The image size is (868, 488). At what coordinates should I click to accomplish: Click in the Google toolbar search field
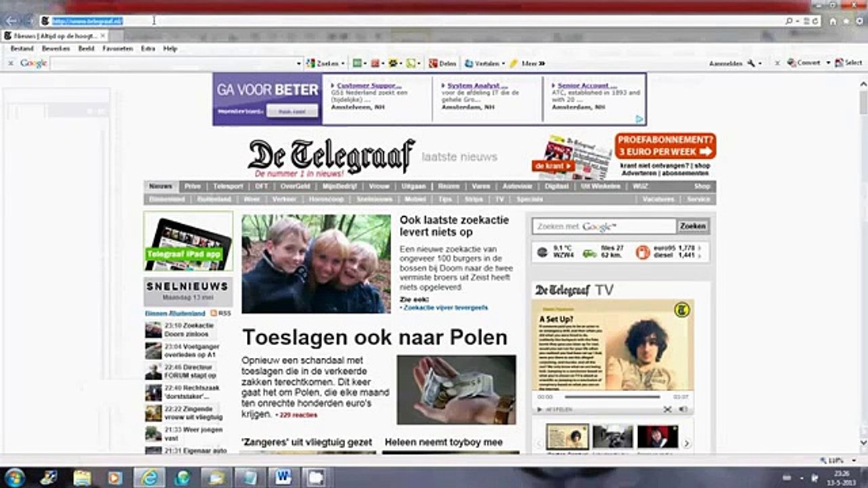(x=173, y=63)
